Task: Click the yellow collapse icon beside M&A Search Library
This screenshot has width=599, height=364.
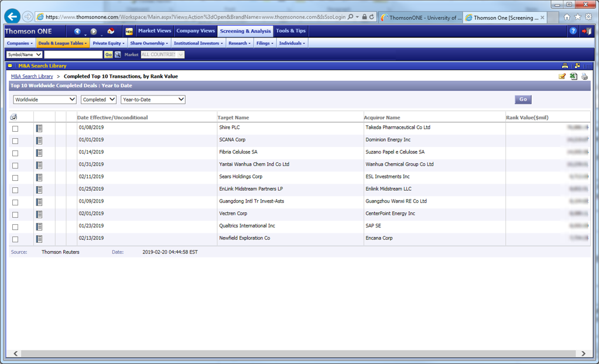Action: (x=10, y=66)
